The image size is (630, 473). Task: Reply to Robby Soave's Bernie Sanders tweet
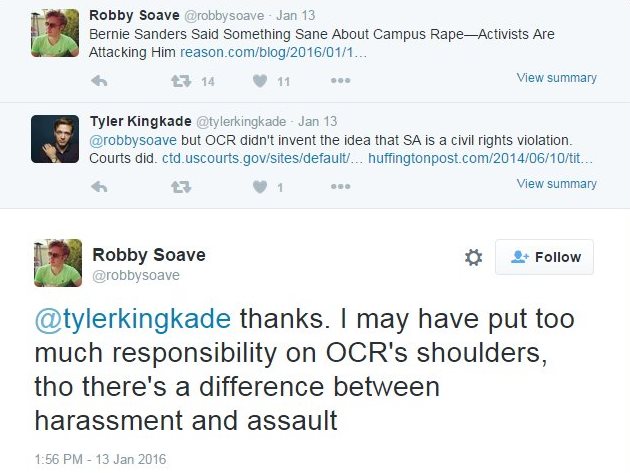tap(99, 81)
